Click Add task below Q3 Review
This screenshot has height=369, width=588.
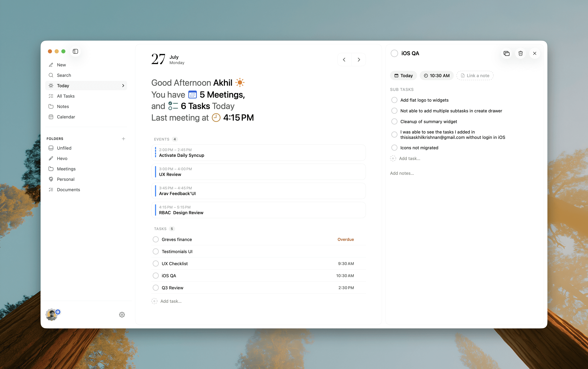coord(167,301)
